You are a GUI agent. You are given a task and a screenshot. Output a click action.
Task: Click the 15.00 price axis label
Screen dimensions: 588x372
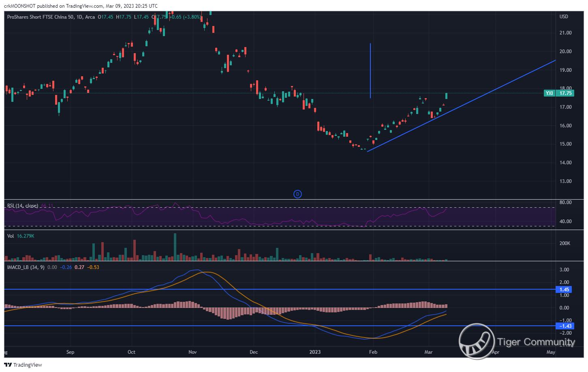(x=565, y=144)
